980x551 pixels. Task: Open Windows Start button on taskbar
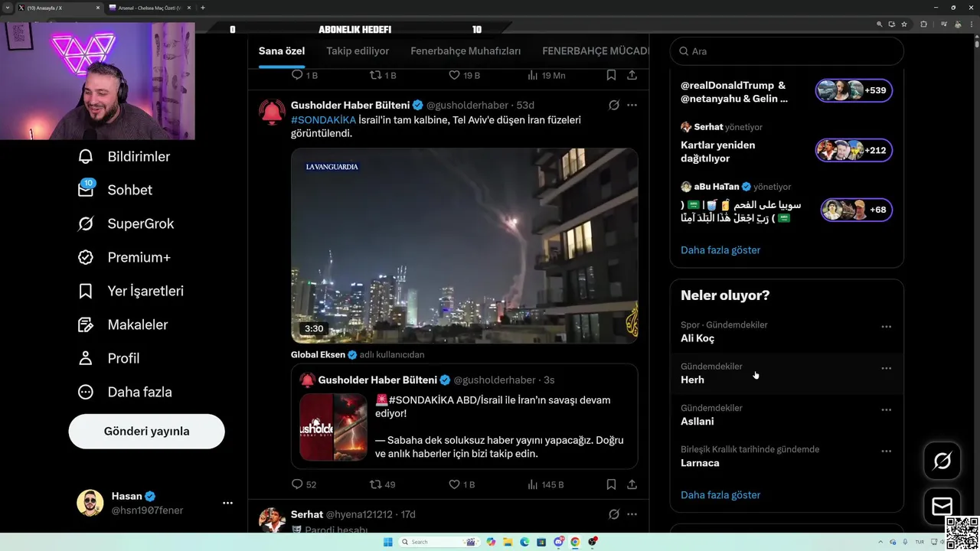coord(388,542)
